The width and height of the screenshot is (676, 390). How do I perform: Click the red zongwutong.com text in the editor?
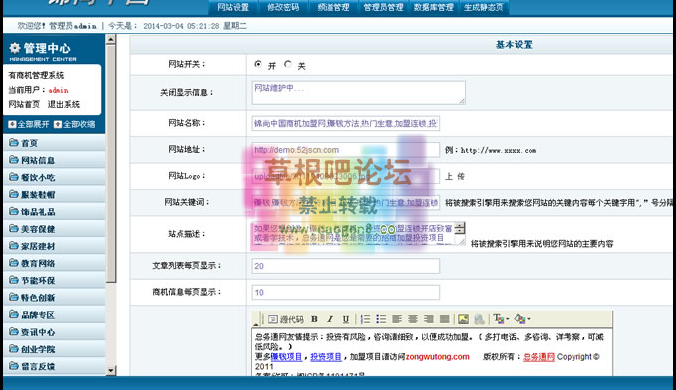(x=437, y=357)
